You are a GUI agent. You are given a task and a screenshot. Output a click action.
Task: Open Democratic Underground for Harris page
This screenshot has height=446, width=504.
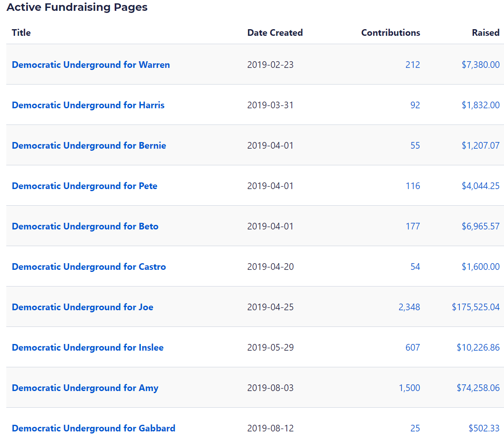point(88,105)
